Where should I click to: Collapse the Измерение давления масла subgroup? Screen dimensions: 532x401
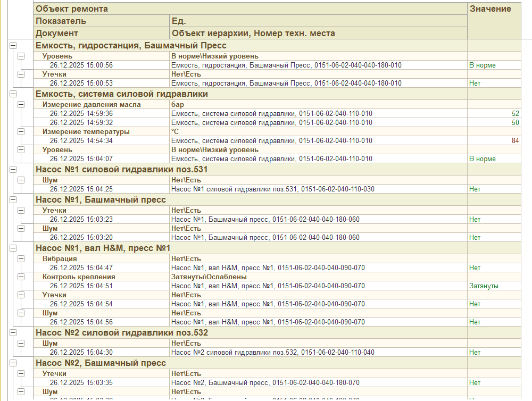coord(21,104)
